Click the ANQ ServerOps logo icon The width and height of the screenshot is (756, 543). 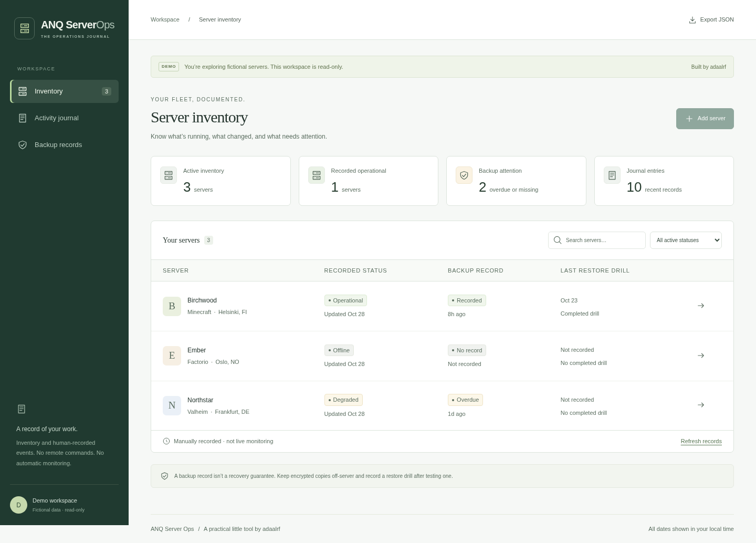[x=24, y=28]
